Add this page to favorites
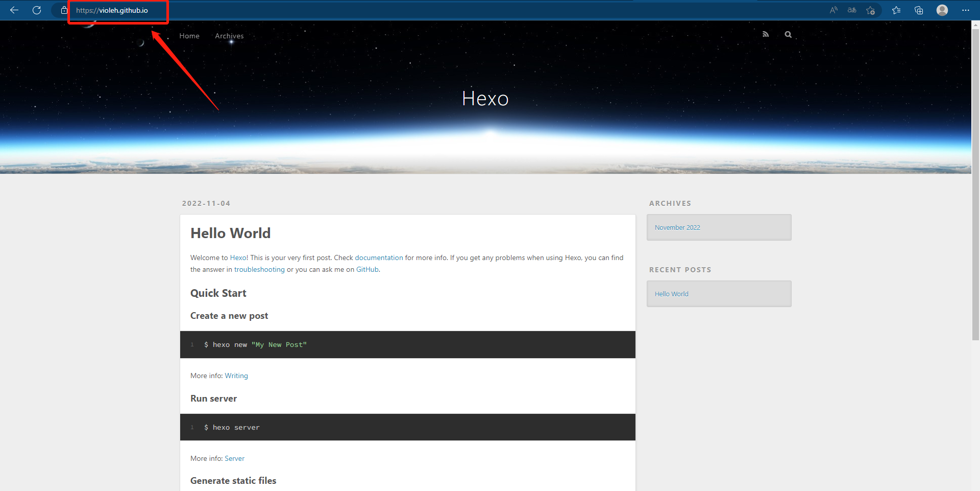 [871, 10]
